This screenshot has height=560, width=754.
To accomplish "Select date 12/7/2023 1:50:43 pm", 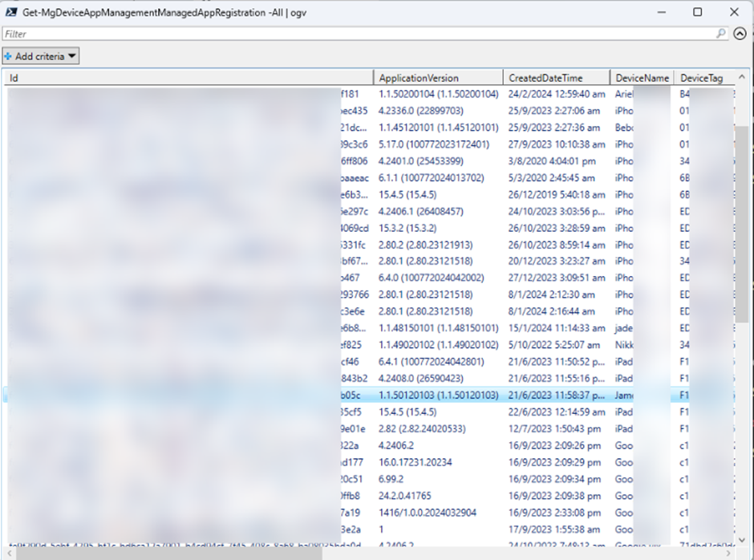I will [554, 428].
